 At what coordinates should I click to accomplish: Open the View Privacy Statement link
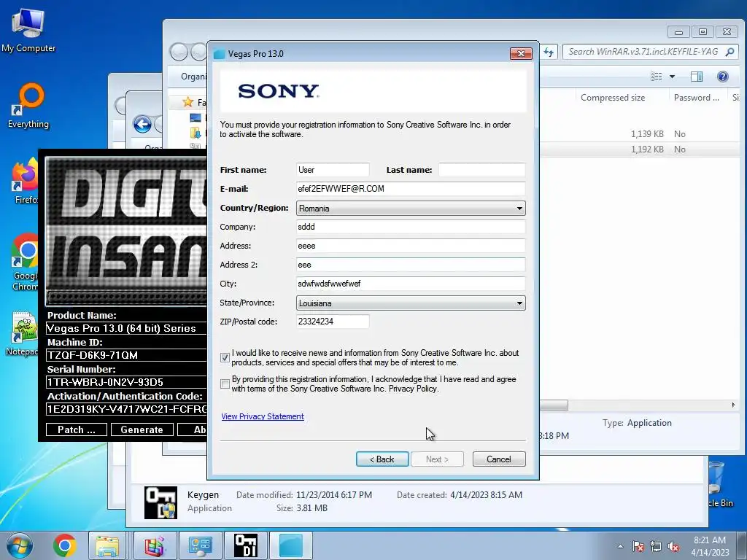point(263,416)
